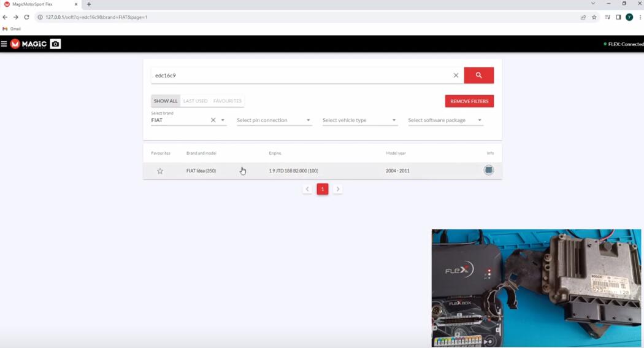
Task: Select page 1 in pagination
Action: [x=323, y=189]
